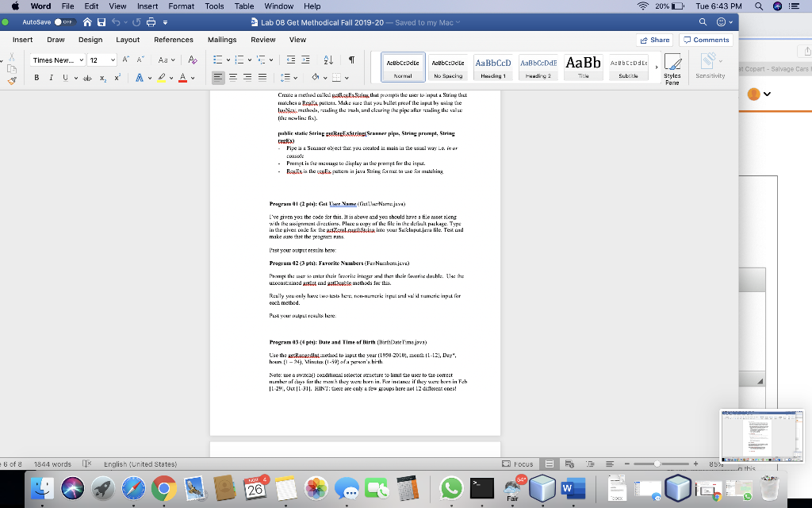
Task: Search in document with magnifier icon
Action: [703, 22]
